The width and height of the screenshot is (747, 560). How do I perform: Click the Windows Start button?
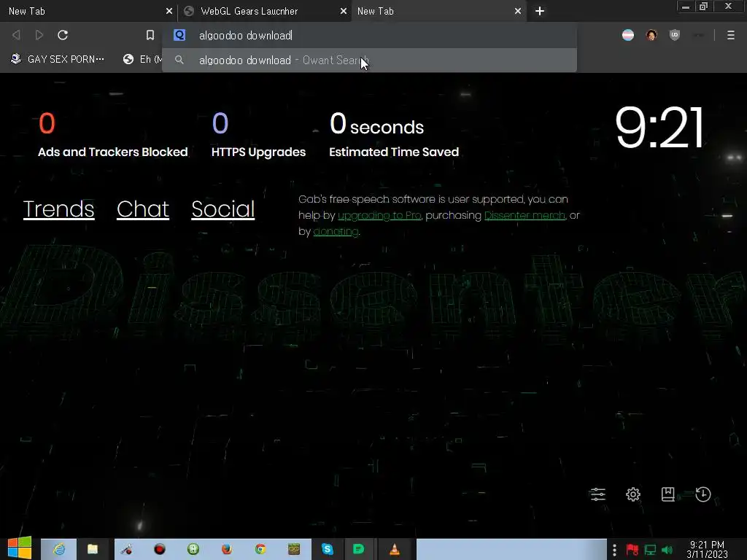click(20, 548)
